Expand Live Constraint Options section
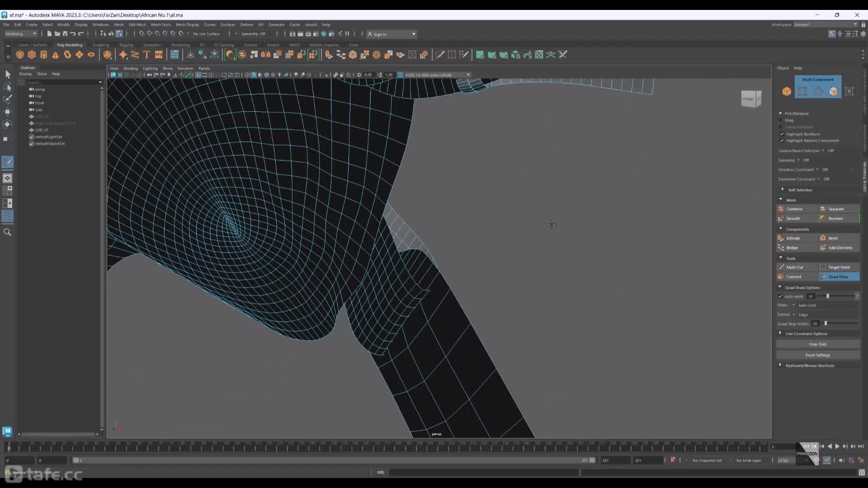 click(780, 333)
